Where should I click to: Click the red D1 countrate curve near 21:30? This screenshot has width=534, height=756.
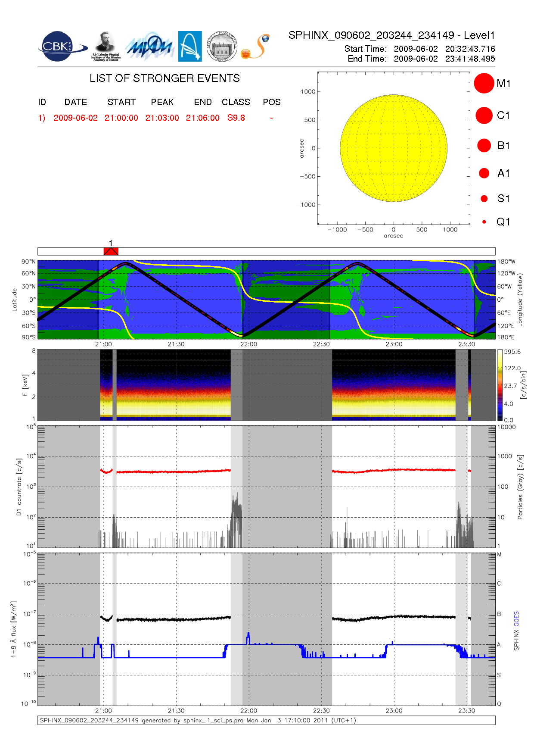pyautogui.click(x=176, y=472)
